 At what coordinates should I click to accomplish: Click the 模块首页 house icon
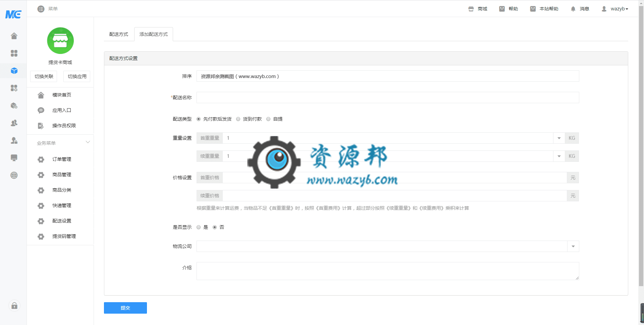coord(41,95)
